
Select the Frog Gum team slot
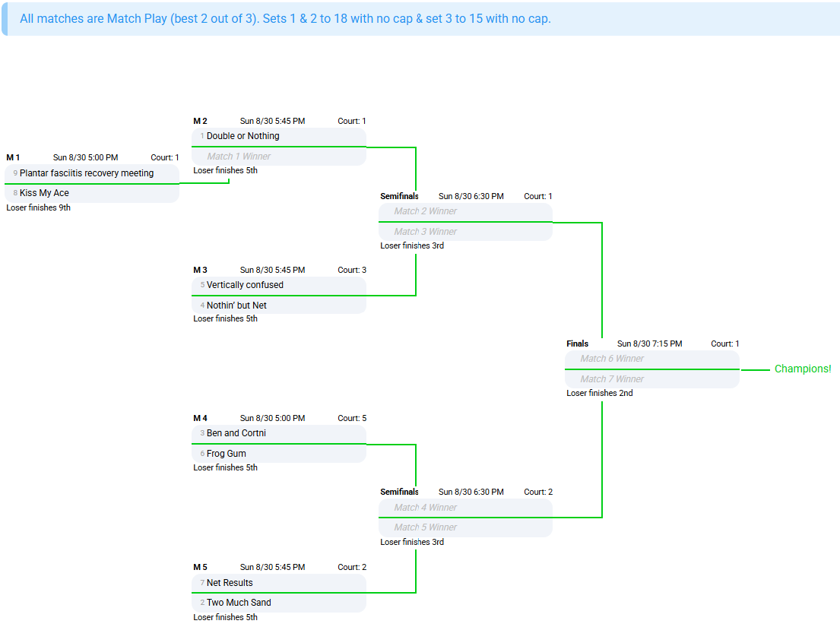pyautogui.click(x=278, y=454)
